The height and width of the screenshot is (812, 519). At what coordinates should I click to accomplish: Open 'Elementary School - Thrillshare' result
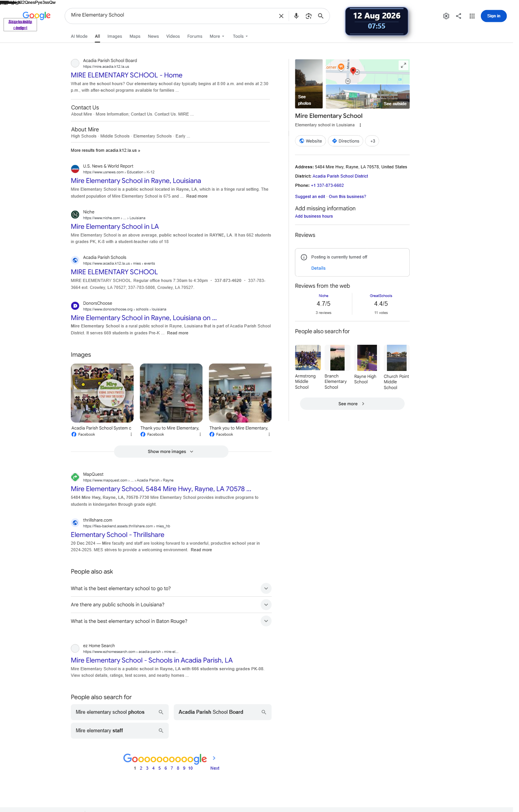[x=117, y=535]
